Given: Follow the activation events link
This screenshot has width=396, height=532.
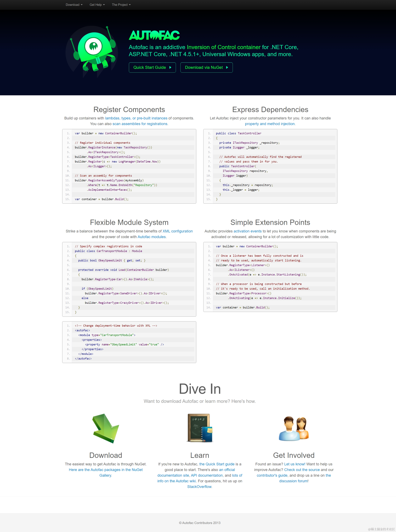Looking at the screenshot, I should [x=247, y=231].
